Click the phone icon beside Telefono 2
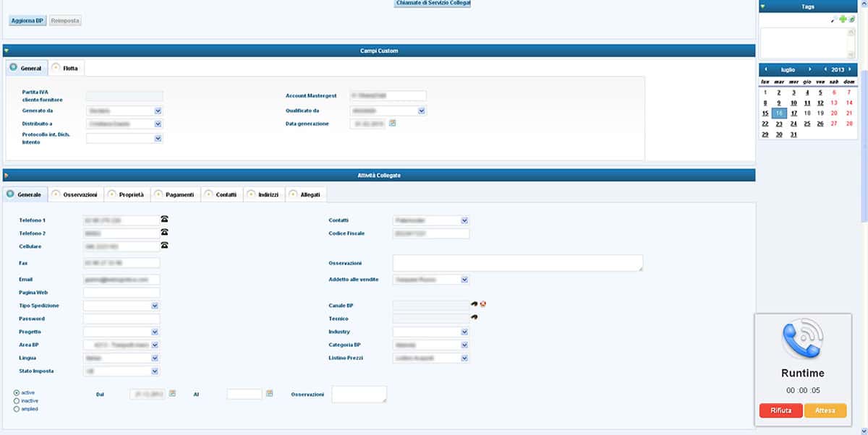868x435 pixels. [x=164, y=233]
